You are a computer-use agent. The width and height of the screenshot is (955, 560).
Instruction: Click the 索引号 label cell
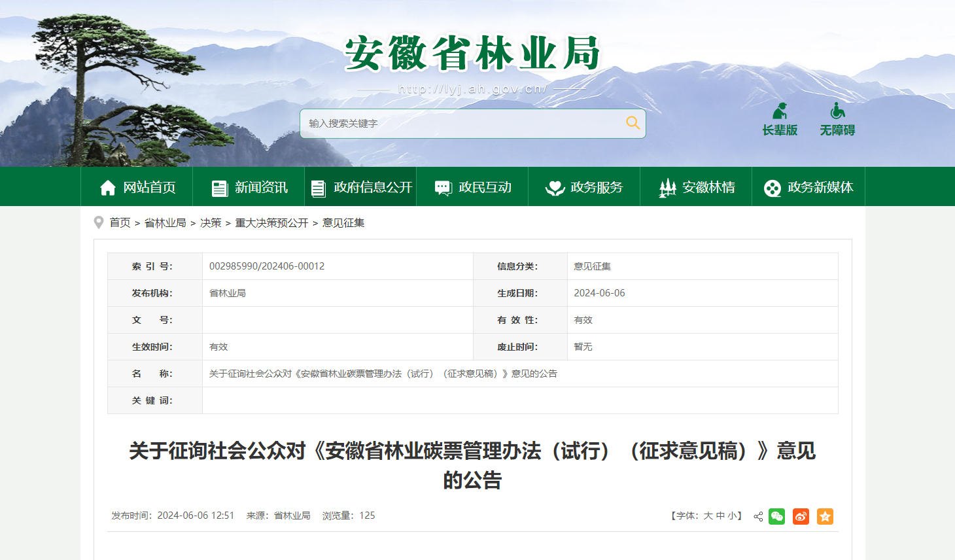[x=155, y=266]
